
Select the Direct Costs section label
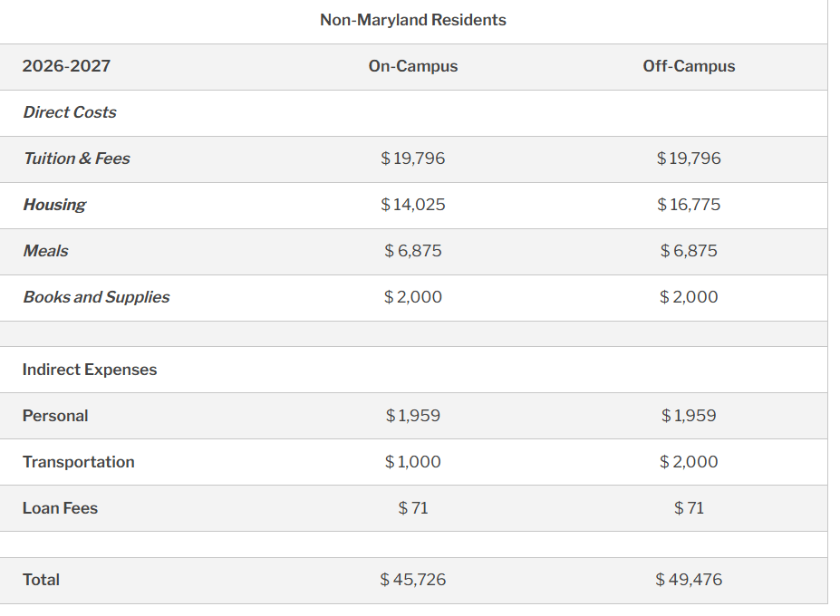click(70, 112)
